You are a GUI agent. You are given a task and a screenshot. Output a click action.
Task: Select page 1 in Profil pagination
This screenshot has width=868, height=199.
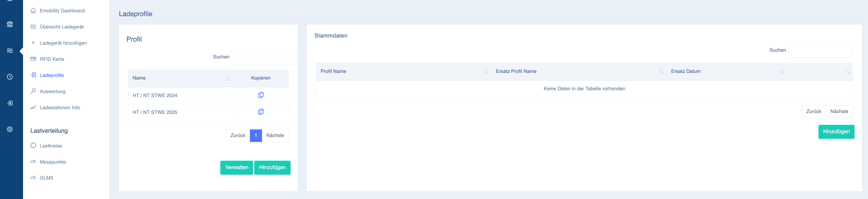pyautogui.click(x=256, y=135)
